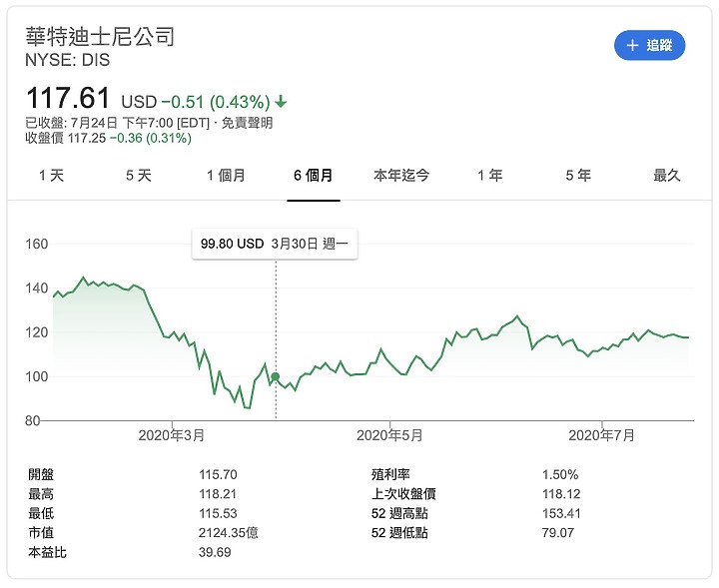This screenshot has height=588, width=719.
Task: Select the 1 天 range tab
Action: click(51, 175)
